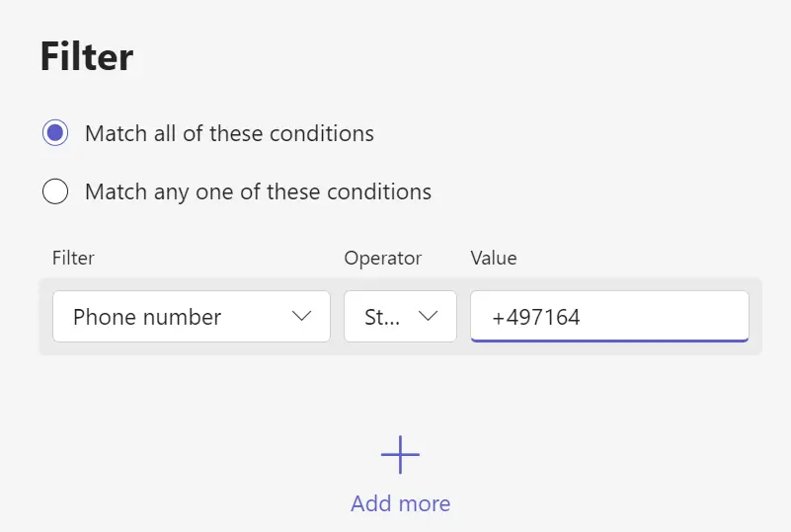The width and height of the screenshot is (791, 532).
Task: Click empty space inside the Value field after the number
Action: (x=666, y=317)
